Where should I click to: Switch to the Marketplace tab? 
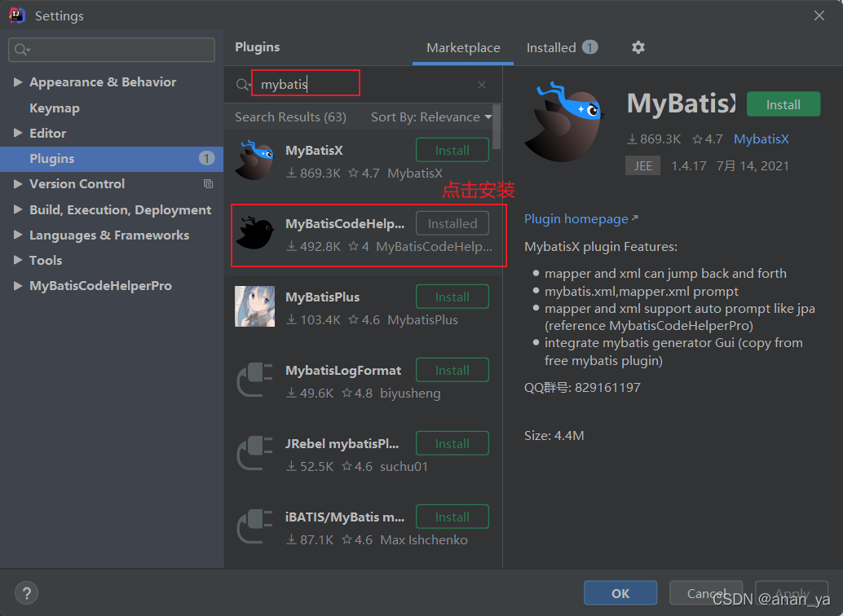click(463, 48)
